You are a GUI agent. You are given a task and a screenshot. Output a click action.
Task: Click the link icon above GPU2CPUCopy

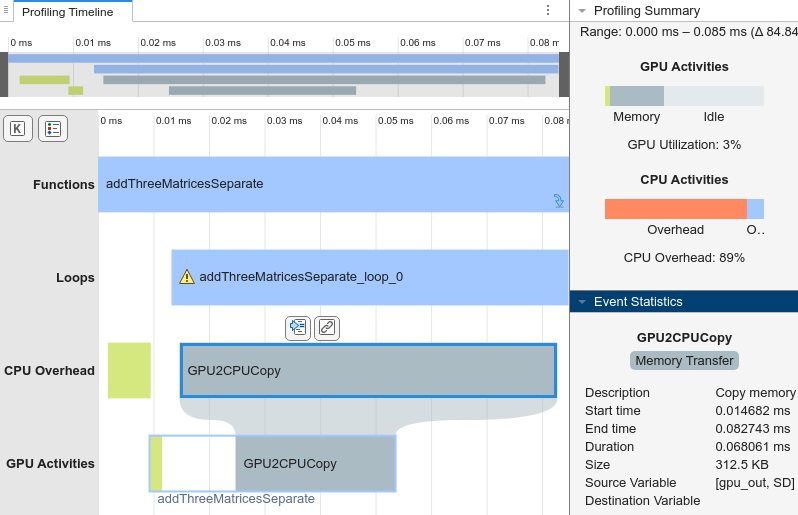[326, 328]
